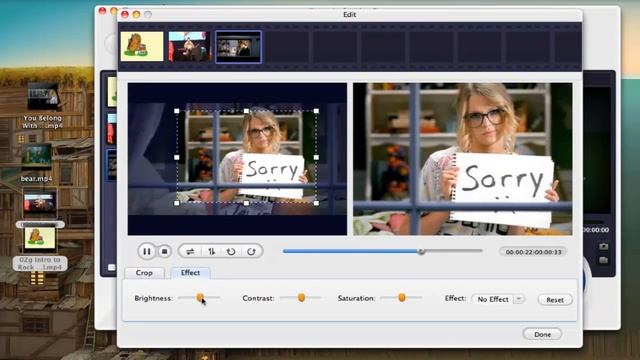This screenshot has height=360, width=640.
Task: Open You Belong With mp4 desktop file
Action: [42, 106]
